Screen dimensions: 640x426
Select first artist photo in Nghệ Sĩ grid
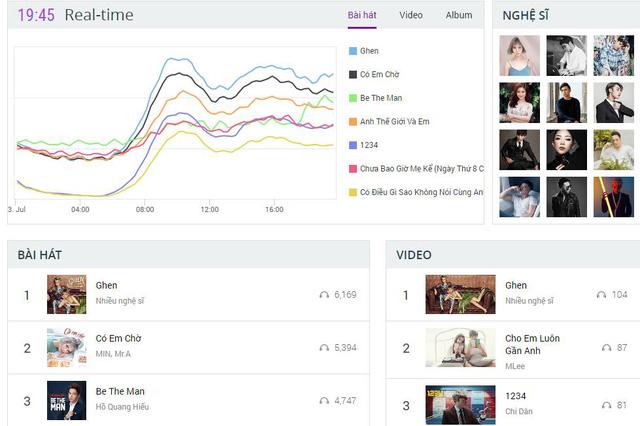pos(519,56)
